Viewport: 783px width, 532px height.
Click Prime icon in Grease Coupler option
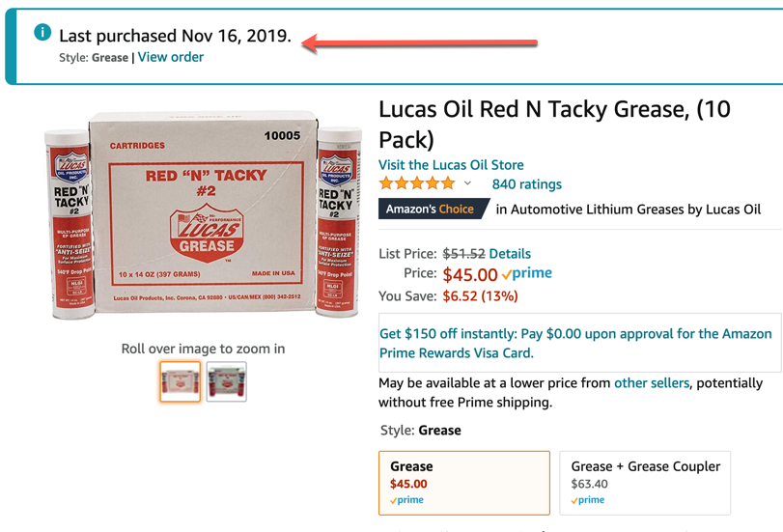pos(588,500)
